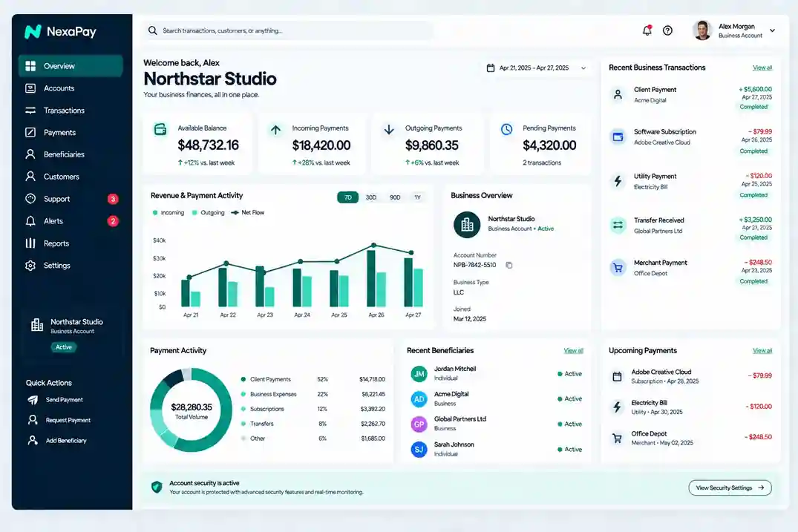
Task: Open Customers in the sidebar
Action: pyautogui.click(x=71, y=177)
